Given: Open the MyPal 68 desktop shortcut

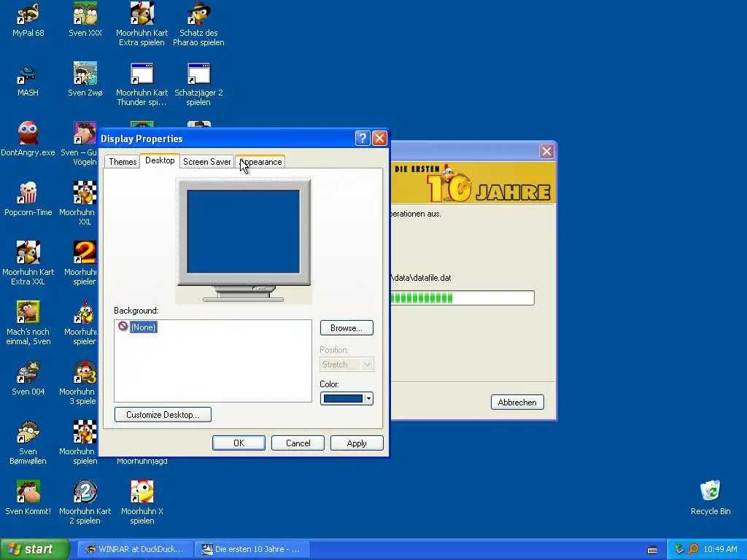Looking at the screenshot, I should click(x=28, y=20).
